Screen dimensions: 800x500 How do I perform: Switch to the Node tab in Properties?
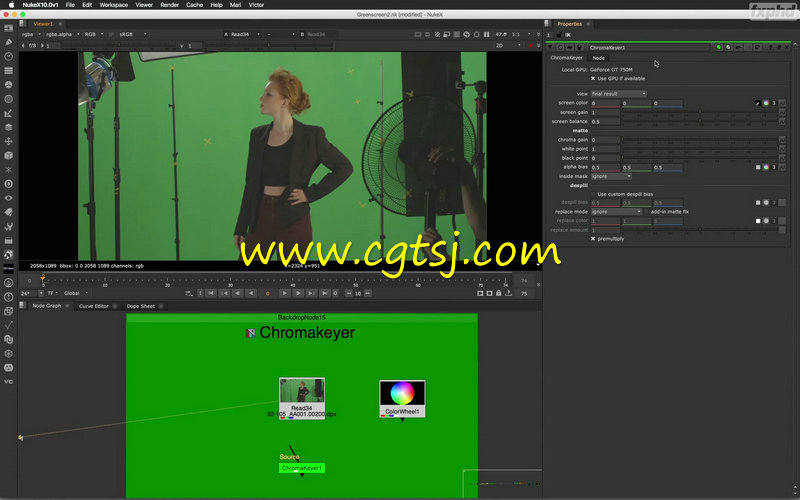[598, 58]
